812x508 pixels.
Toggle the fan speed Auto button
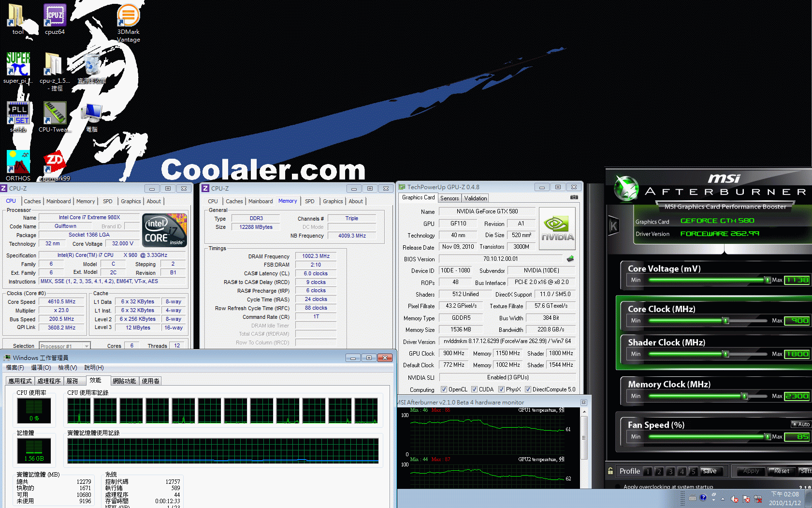tap(801, 424)
